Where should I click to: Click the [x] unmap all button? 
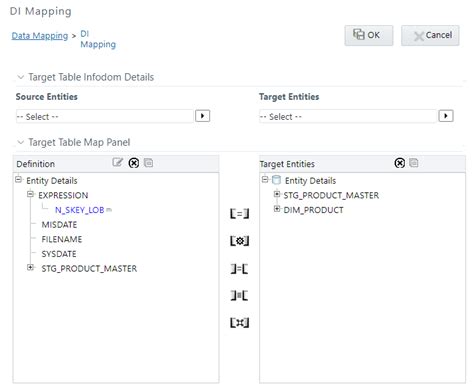239,322
